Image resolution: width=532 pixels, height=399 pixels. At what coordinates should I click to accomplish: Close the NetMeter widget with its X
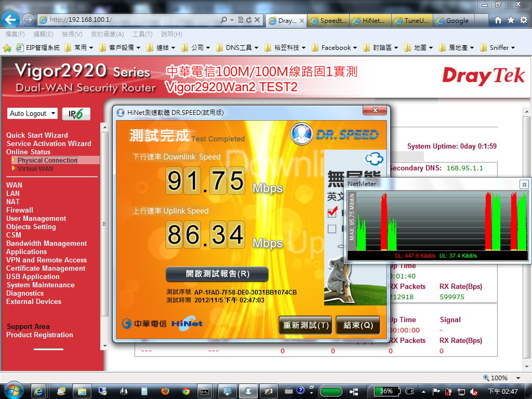click(524, 184)
